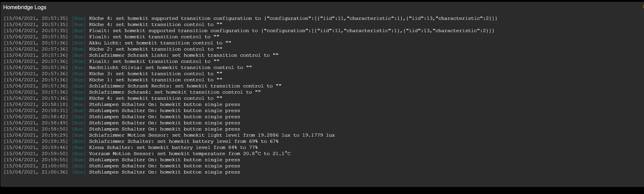Click the Küche 1 transition control log line
Image resolution: width=644 pixels, height=194 pixels.
156,80
